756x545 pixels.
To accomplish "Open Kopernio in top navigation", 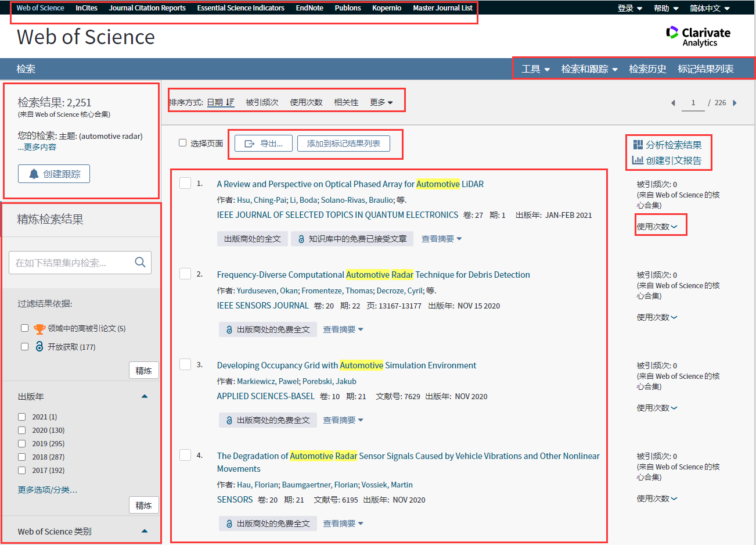I will pyautogui.click(x=387, y=8).
